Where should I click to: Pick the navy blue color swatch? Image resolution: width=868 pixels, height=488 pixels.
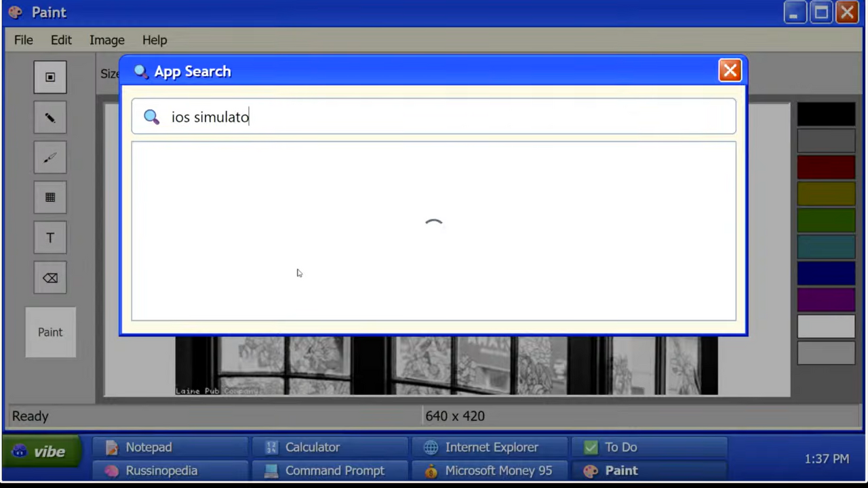point(826,272)
